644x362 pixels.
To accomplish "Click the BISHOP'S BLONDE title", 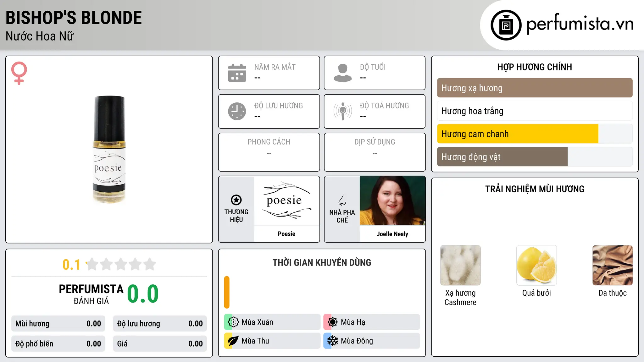I will (x=74, y=18).
